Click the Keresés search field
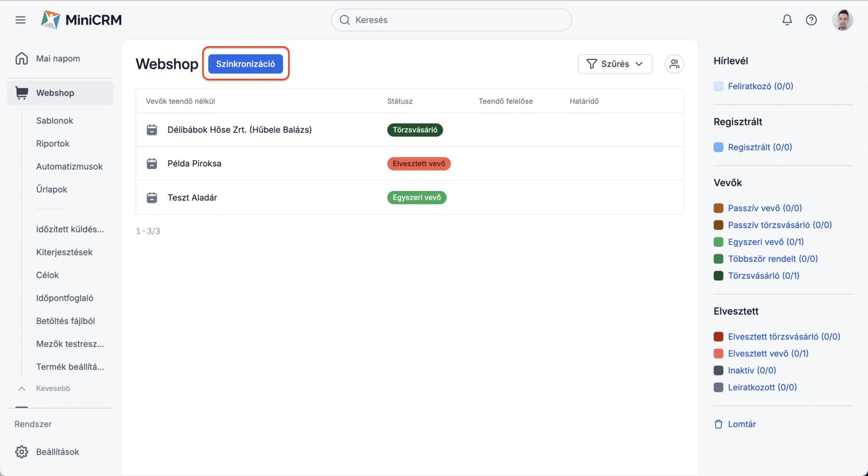Viewport: 868px width, 476px height. pyautogui.click(x=451, y=20)
